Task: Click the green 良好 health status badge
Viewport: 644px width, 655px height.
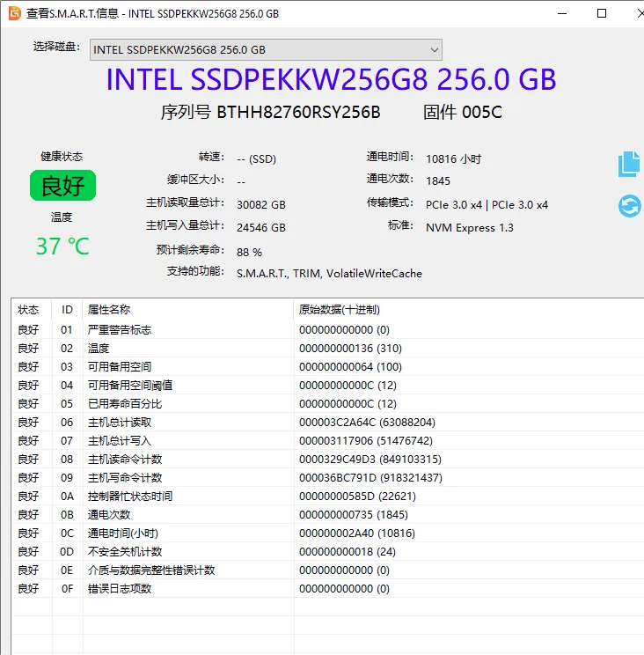Action: coord(62,186)
